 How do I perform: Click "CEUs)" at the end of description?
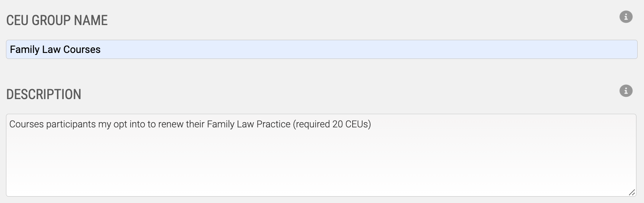coord(358,125)
